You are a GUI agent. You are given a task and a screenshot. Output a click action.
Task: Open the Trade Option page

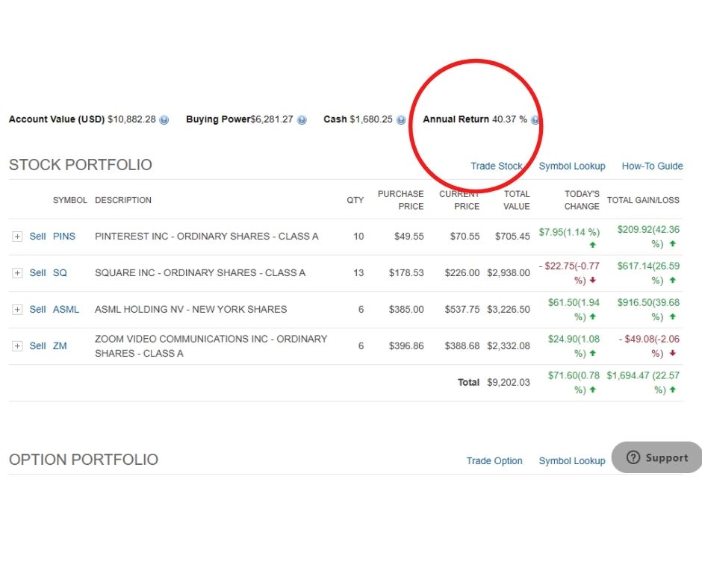coord(494,461)
